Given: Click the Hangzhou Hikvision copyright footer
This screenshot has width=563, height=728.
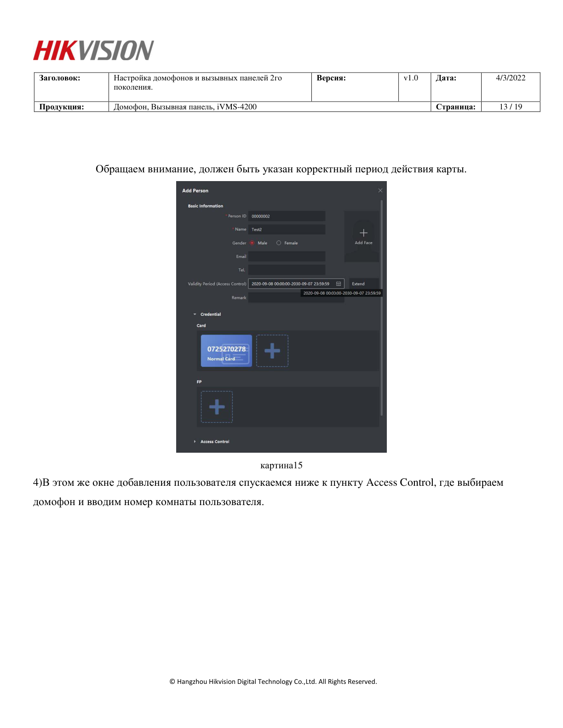Looking at the screenshot, I should 273,682.
